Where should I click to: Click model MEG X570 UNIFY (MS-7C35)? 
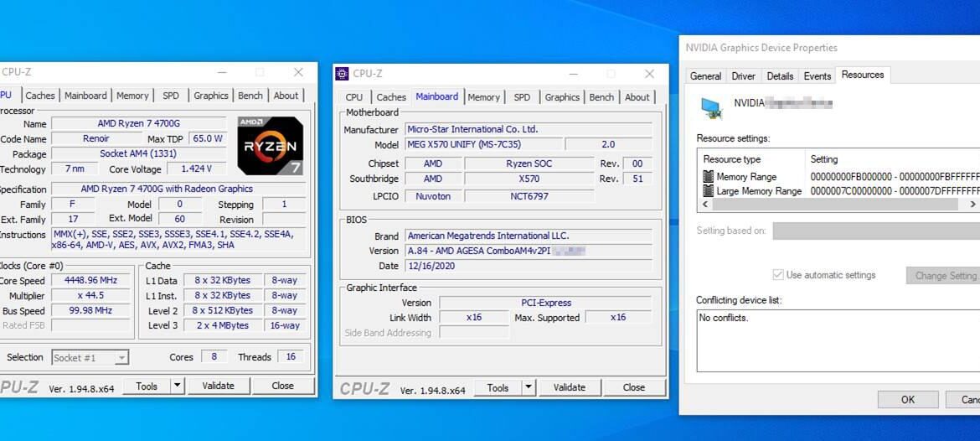click(483, 144)
